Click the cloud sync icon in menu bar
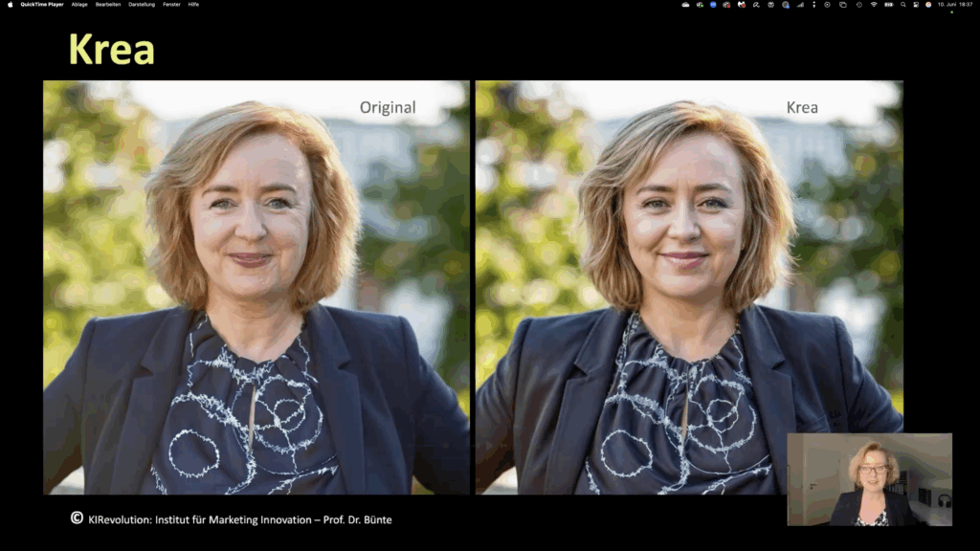980x551 pixels. coord(685,5)
